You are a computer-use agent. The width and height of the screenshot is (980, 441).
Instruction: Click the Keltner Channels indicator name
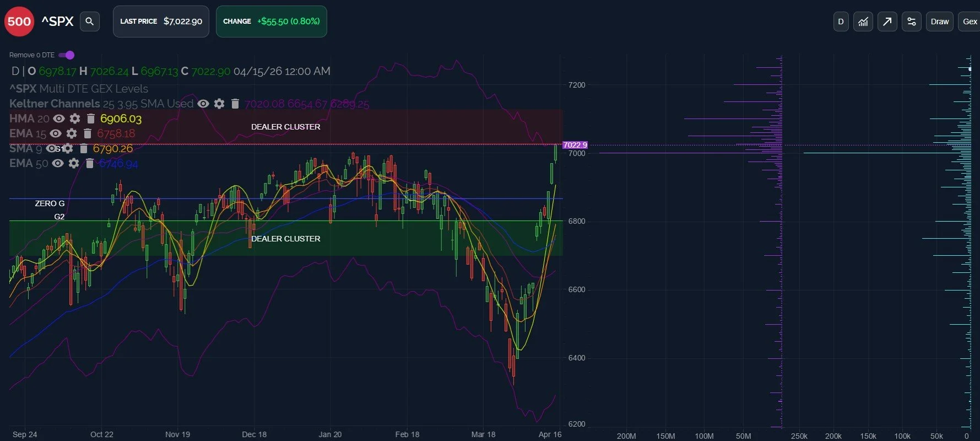pyautogui.click(x=55, y=104)
